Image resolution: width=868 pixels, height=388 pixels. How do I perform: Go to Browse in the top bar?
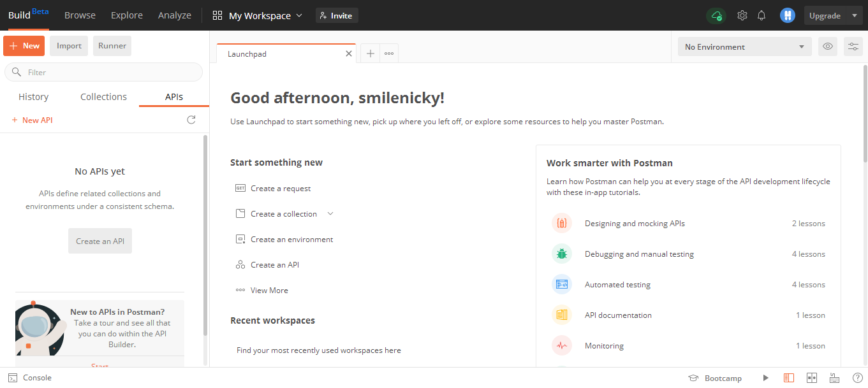point(80,15)
